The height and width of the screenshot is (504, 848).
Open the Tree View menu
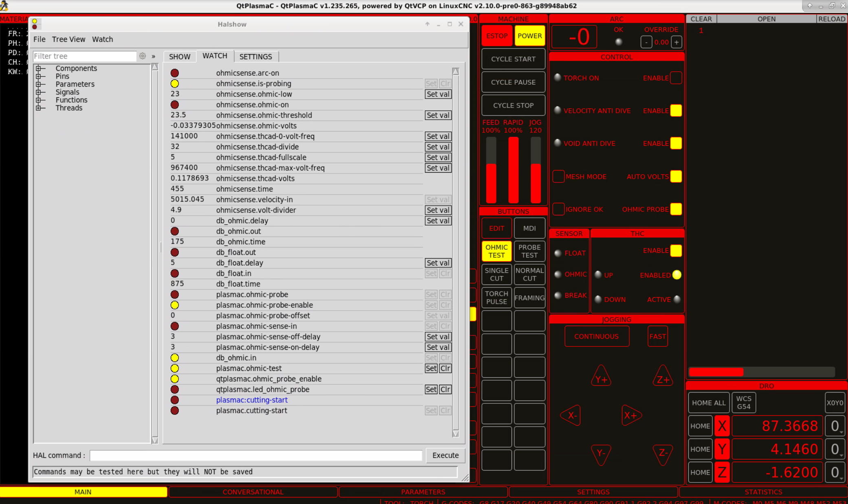(68, 39)
